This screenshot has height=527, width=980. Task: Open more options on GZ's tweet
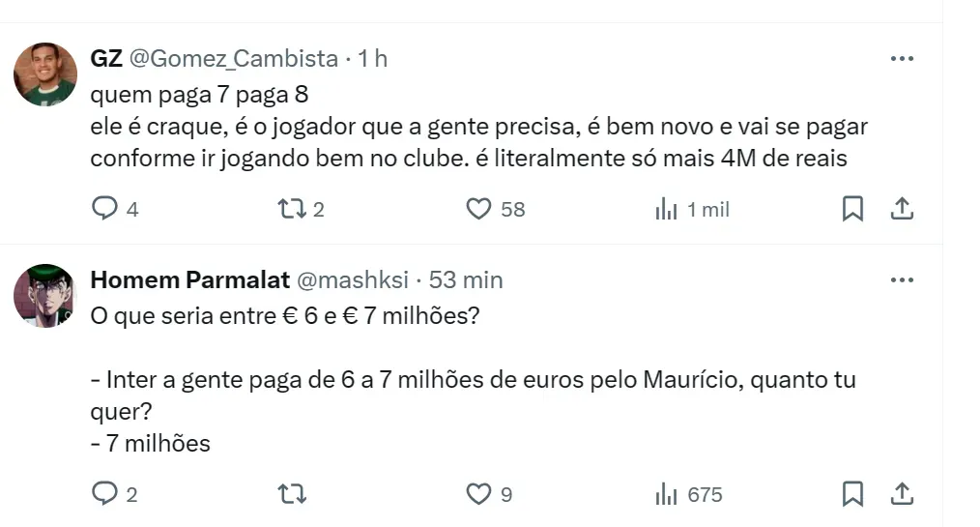pyautogui.click(x=902, y=59)
